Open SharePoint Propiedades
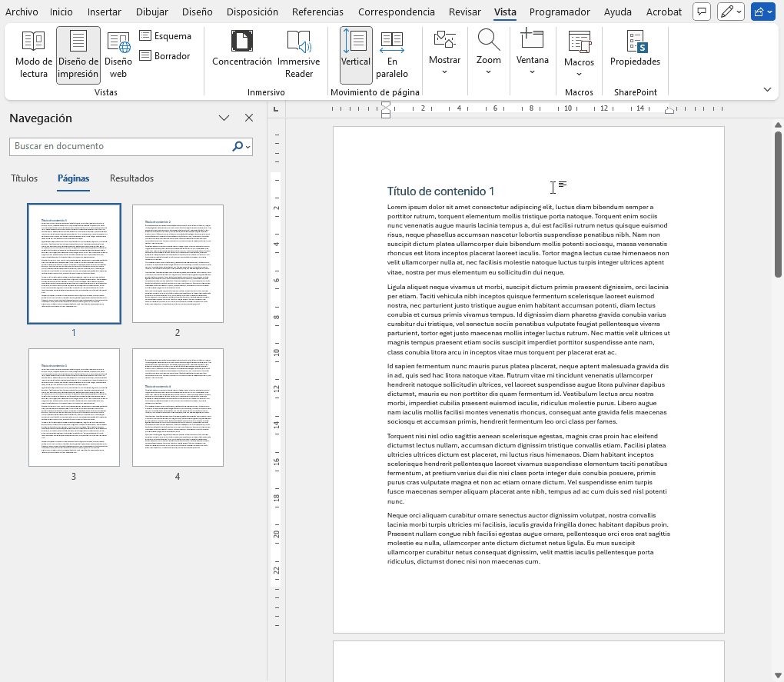Viewport: 784px width, 682px height. [x=635, y=49]
